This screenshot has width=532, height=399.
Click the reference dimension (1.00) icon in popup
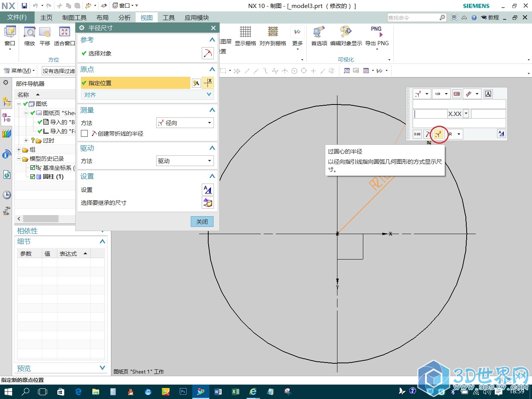click(417, 134)
